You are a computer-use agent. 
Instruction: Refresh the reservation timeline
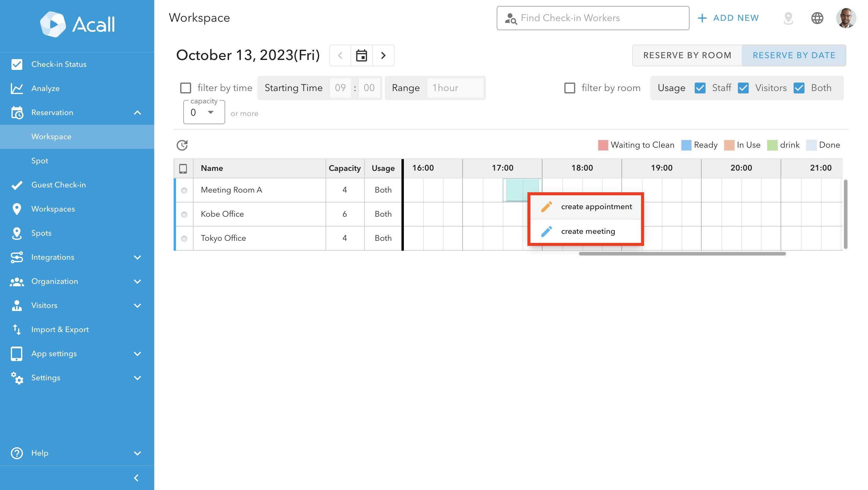point(182,145)
